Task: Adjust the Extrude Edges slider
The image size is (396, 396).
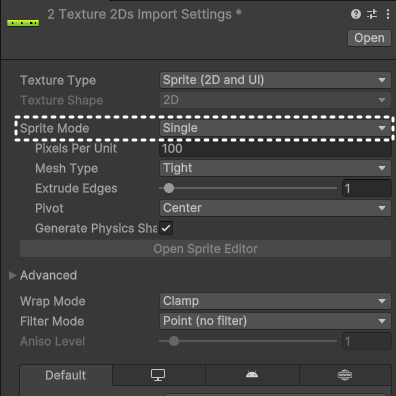Action: tap(248, 188)
